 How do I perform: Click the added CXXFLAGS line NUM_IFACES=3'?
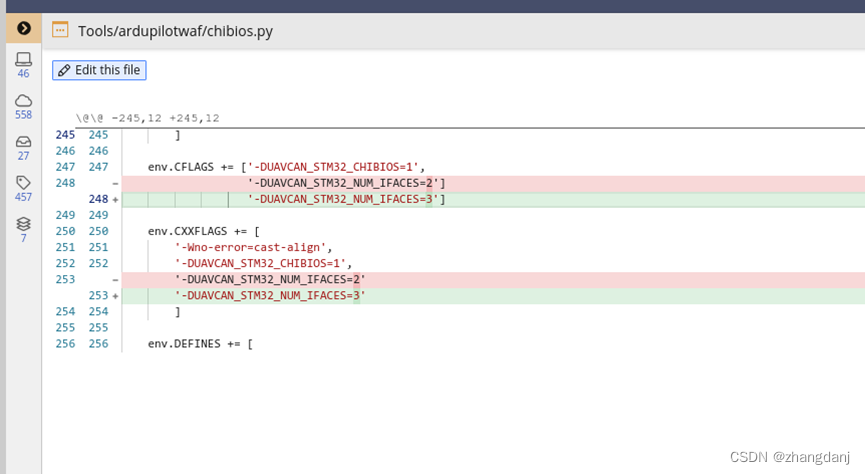[493, 296]
